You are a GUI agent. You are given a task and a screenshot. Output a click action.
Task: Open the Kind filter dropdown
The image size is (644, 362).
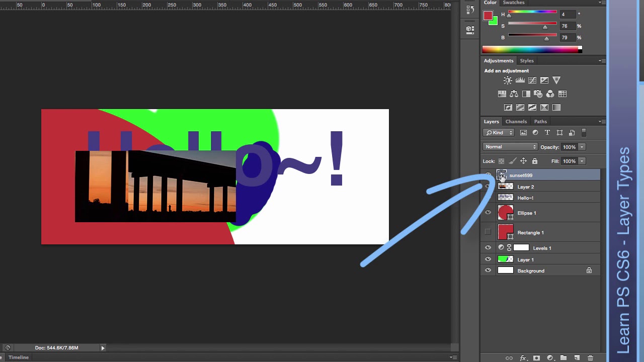click(499, 133)
